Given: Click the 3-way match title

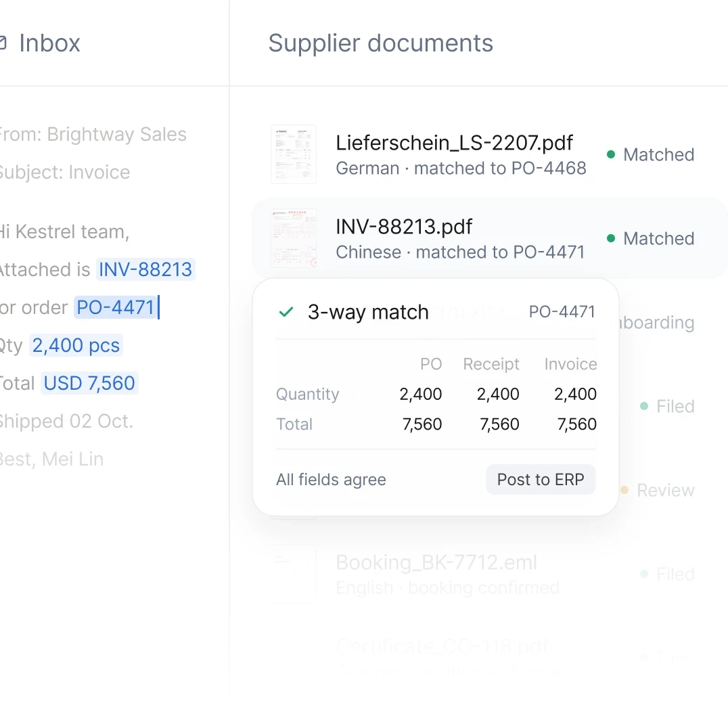Looking at the screenshot, I should (x=368, y=312).
